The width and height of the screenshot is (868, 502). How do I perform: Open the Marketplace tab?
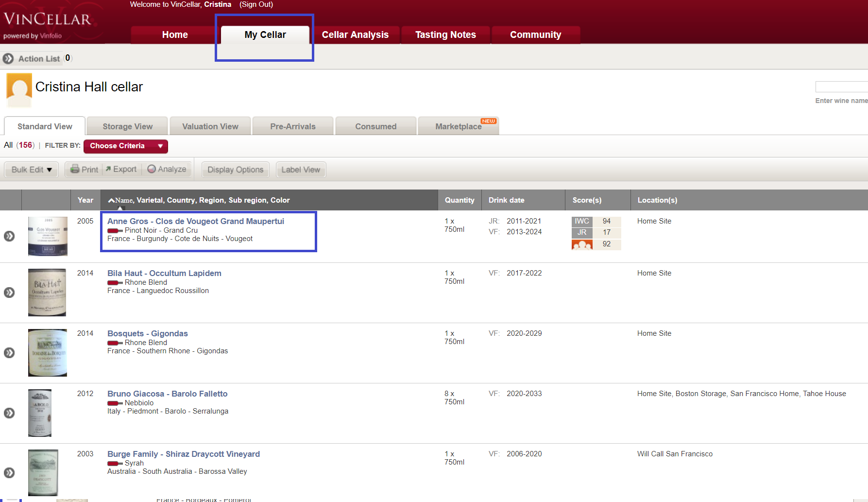[459, 126]
